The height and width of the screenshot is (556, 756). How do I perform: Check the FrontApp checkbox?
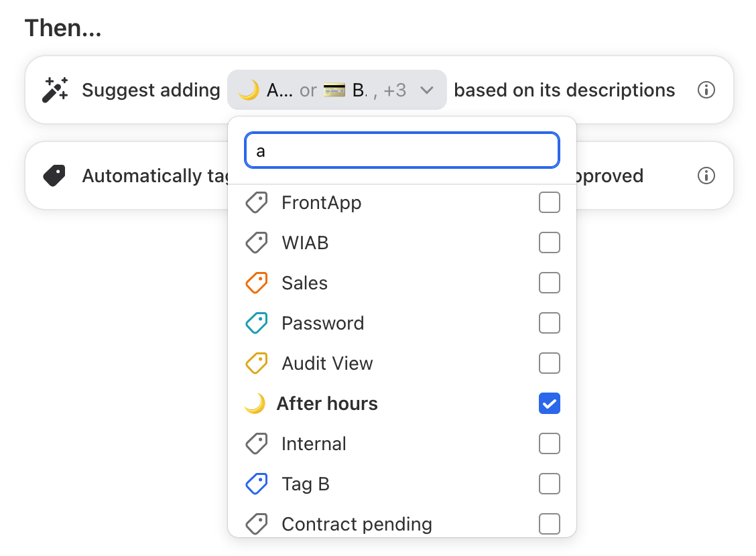click(549, 202)
